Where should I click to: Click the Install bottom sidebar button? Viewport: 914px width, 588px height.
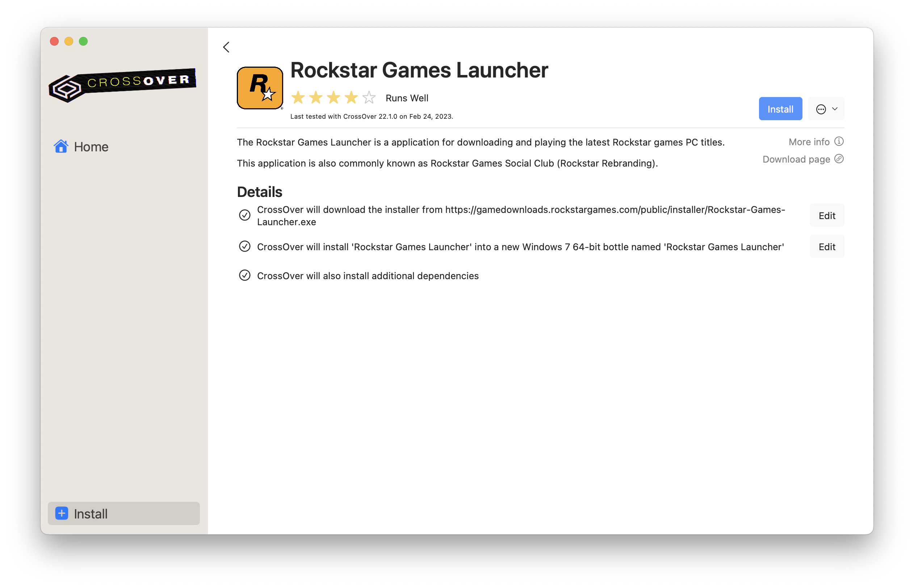[123, 513]
